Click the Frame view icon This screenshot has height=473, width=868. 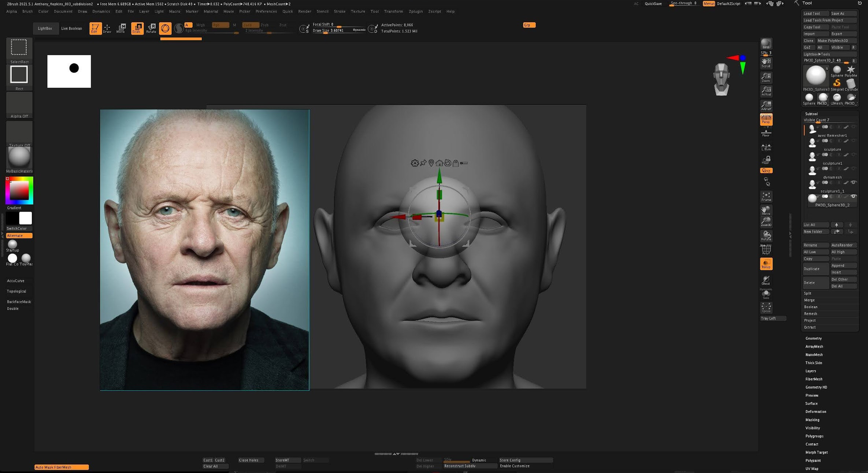coord(766,196)
